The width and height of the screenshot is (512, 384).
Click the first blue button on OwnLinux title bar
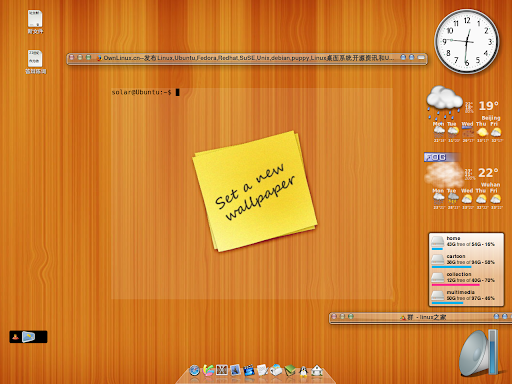click(x=403, y=57)
